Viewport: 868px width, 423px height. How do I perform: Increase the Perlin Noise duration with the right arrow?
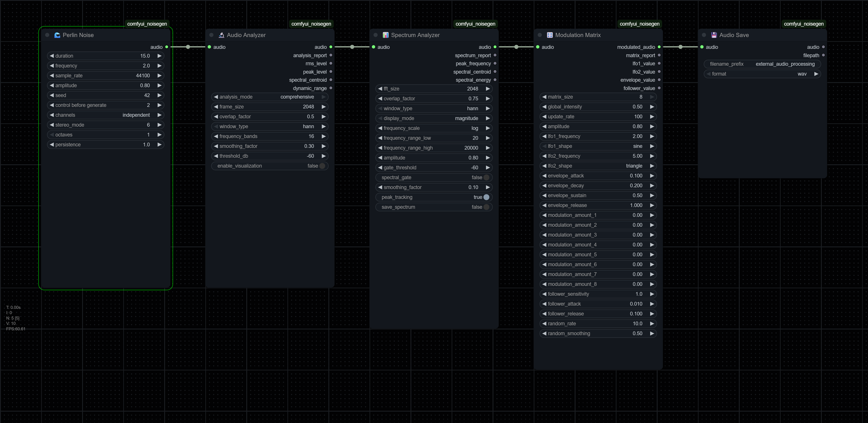(x=159, y=56)
